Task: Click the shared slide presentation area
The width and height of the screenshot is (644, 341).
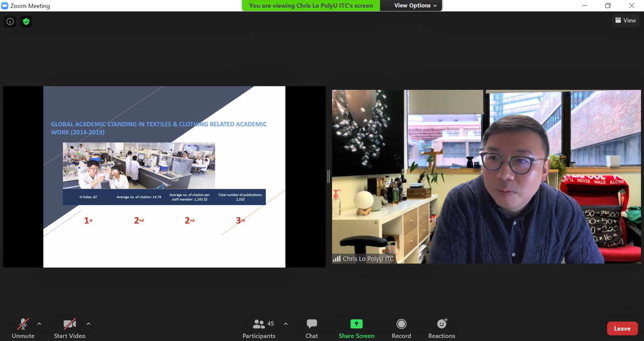Action: coord(164,177)
